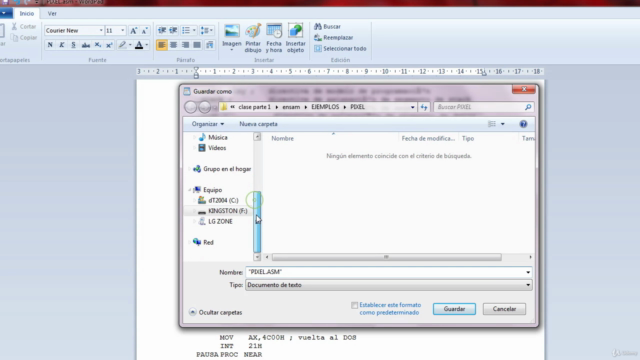Image resolution: width=640 pixels, height=360 pixels.
Task: Apply superscript formatting
Action: pos(109,45)
